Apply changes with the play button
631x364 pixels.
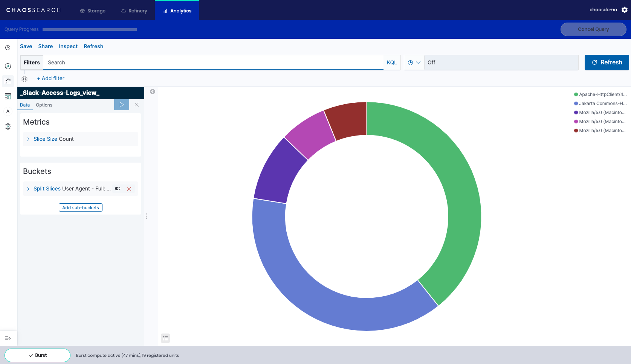121,105
